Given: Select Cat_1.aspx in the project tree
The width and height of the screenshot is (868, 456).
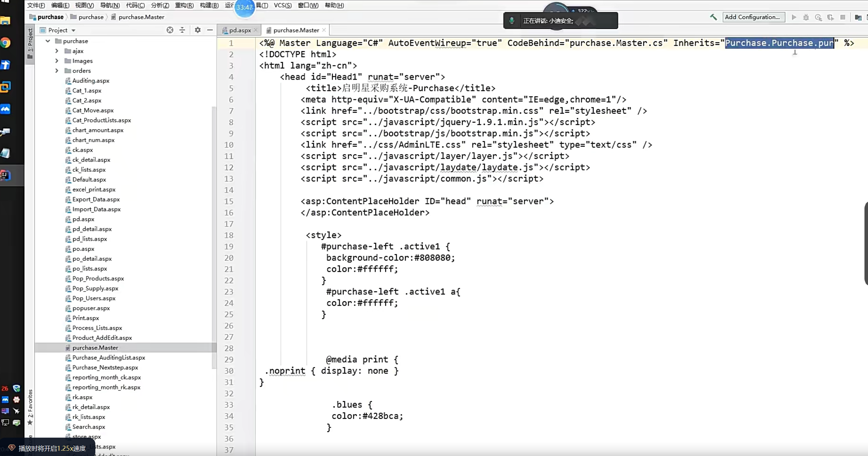Looking at the screenshot, I should (87, 90).
